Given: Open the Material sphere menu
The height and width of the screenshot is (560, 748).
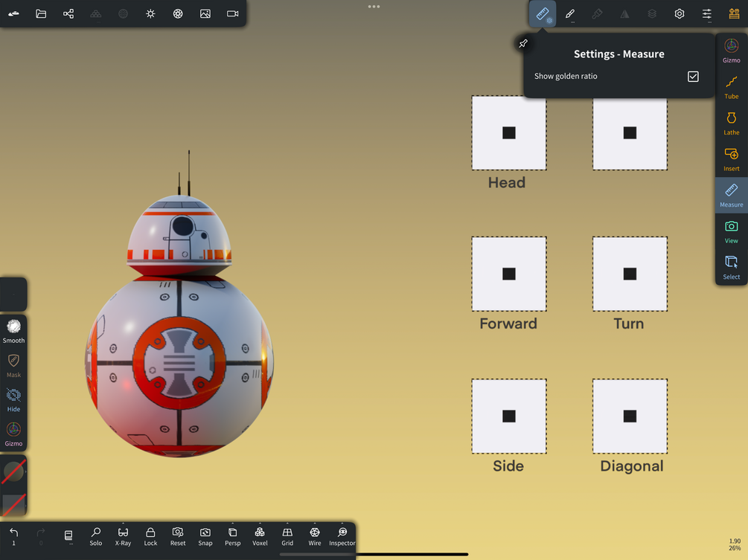Looking at the screenshot, I should (123, 14).
